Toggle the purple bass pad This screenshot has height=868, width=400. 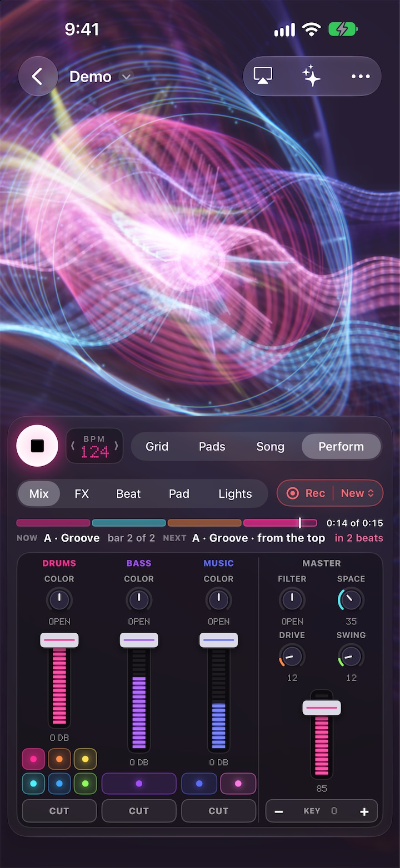[x=139, y=784]
